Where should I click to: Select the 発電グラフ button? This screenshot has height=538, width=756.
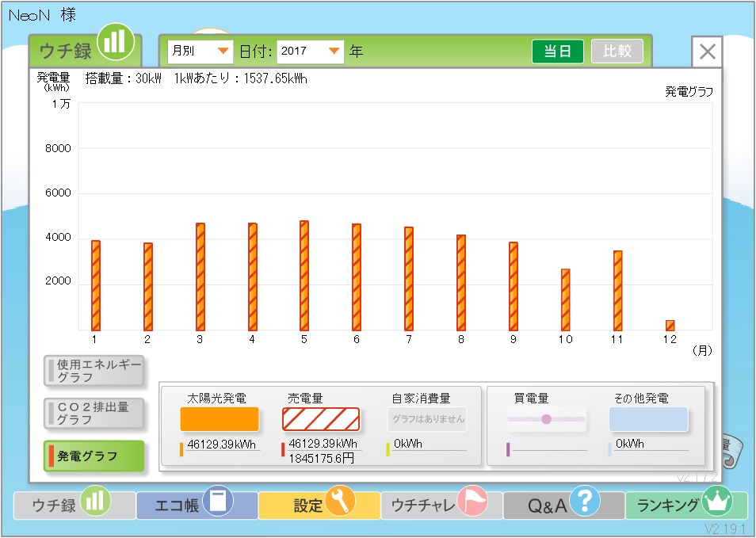(x=94, y=456)
